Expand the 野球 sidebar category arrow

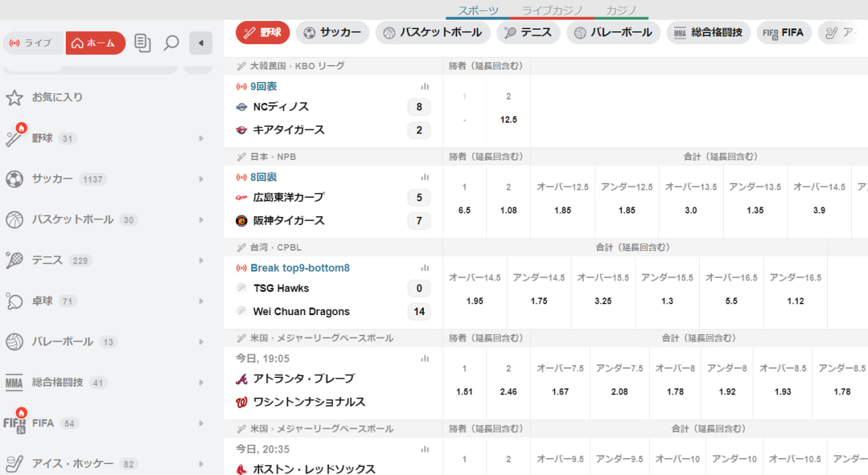coord(201,138)
